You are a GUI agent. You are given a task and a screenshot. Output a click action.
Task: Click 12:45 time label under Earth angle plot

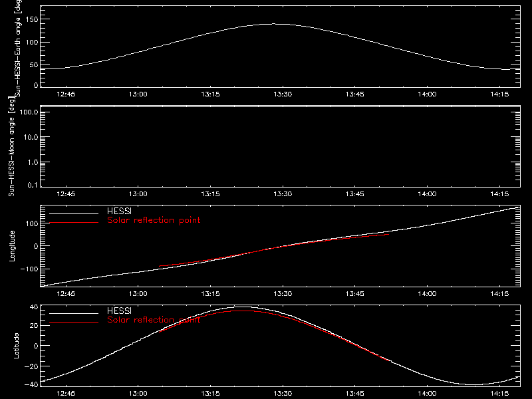coord(66,94)
